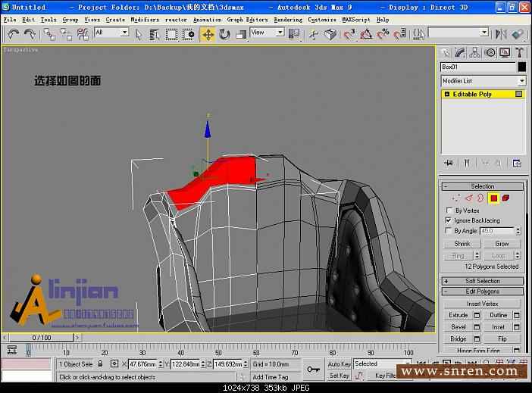
Task: Switch to Polygon sub-object level
Action: pyautogui.click(x=493, y=198)
